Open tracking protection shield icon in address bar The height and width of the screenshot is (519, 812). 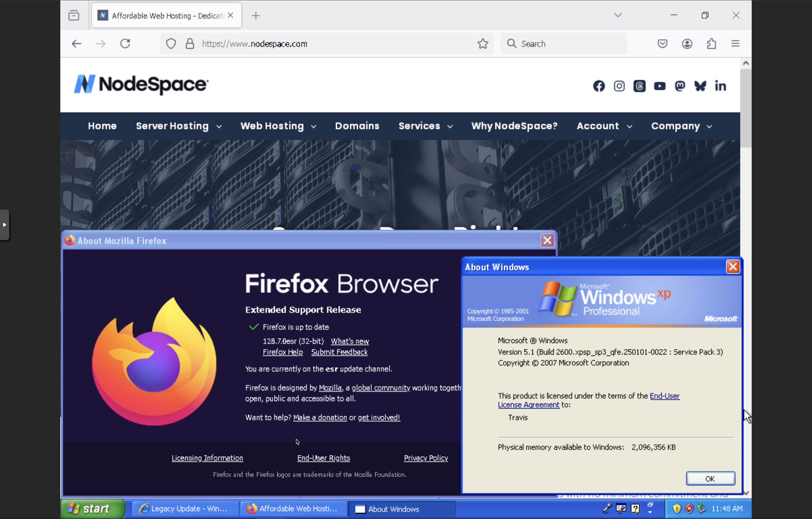(171, 44)
